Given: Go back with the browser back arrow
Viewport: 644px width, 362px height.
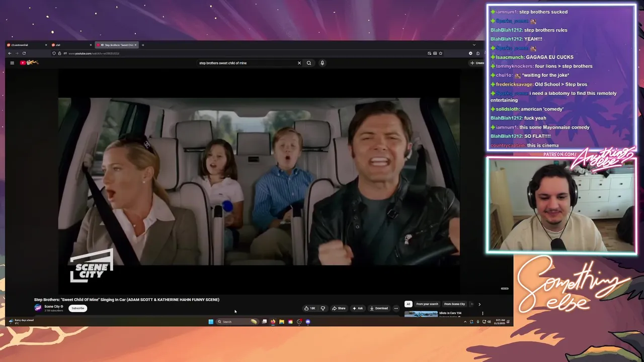Looking at the screenshot, I should [10, 53].
